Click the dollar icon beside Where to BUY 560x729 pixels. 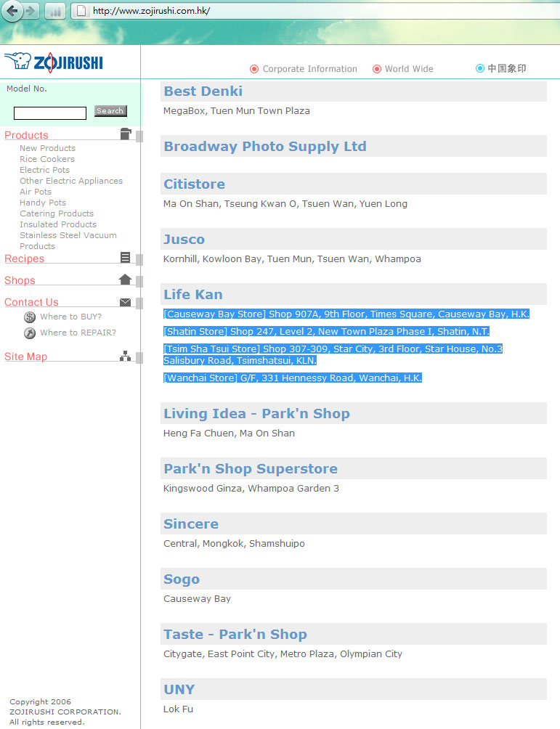tap(30, 317)
